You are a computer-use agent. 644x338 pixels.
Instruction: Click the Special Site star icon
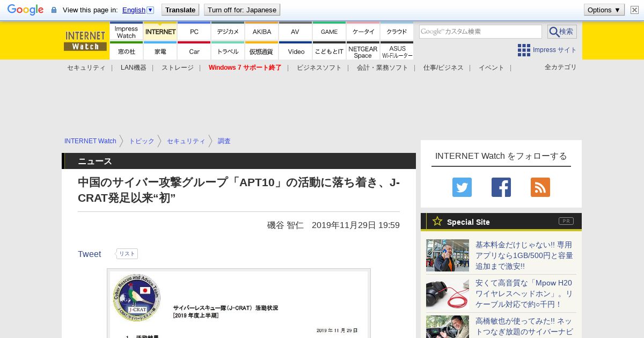[437, 221]
